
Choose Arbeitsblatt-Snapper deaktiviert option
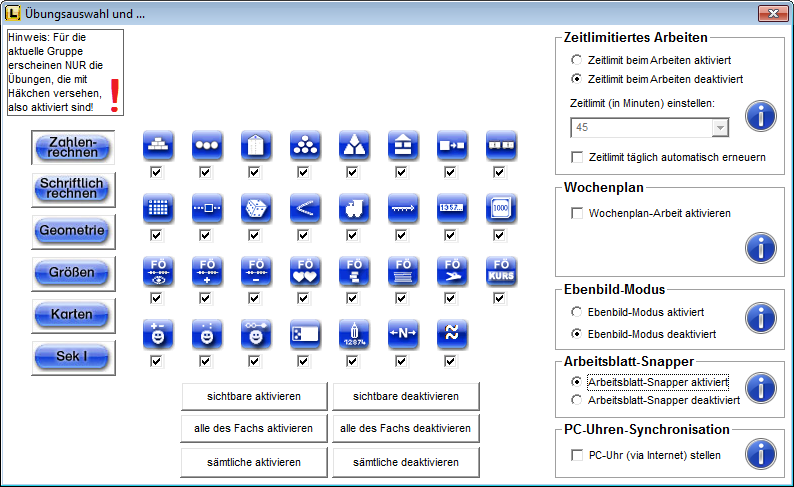(577, 400)
